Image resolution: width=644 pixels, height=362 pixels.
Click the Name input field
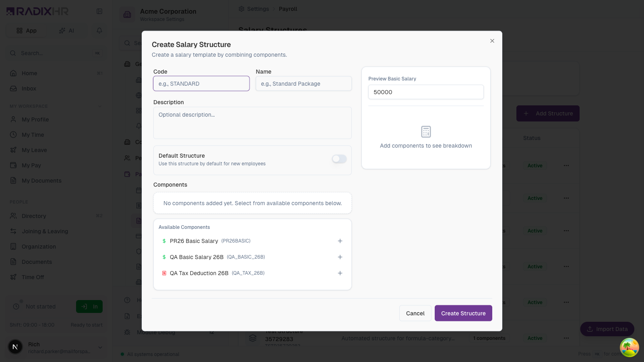pyautogui.click(x=303, y=84)
